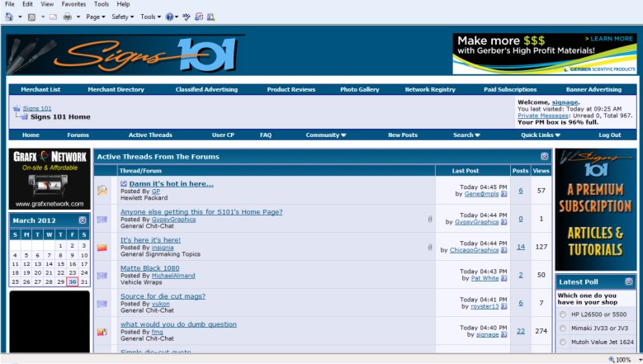Open username 'signage' in welcome box
643x364 pixels.
[x=565, y=102]
